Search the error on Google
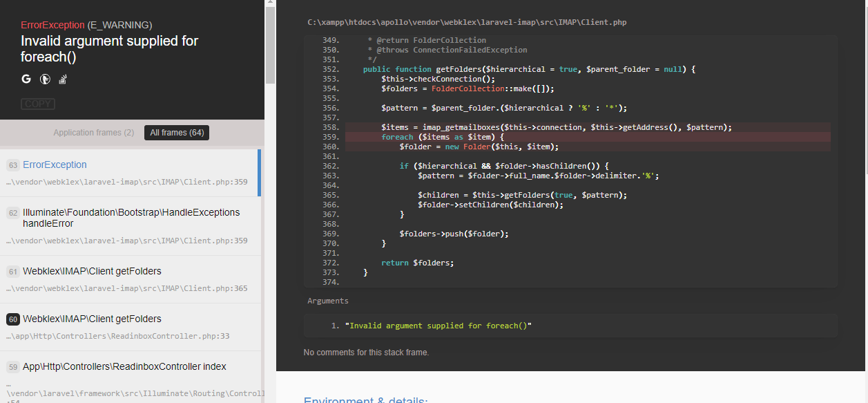The image size is (868, 403). [x=26, y=79]
